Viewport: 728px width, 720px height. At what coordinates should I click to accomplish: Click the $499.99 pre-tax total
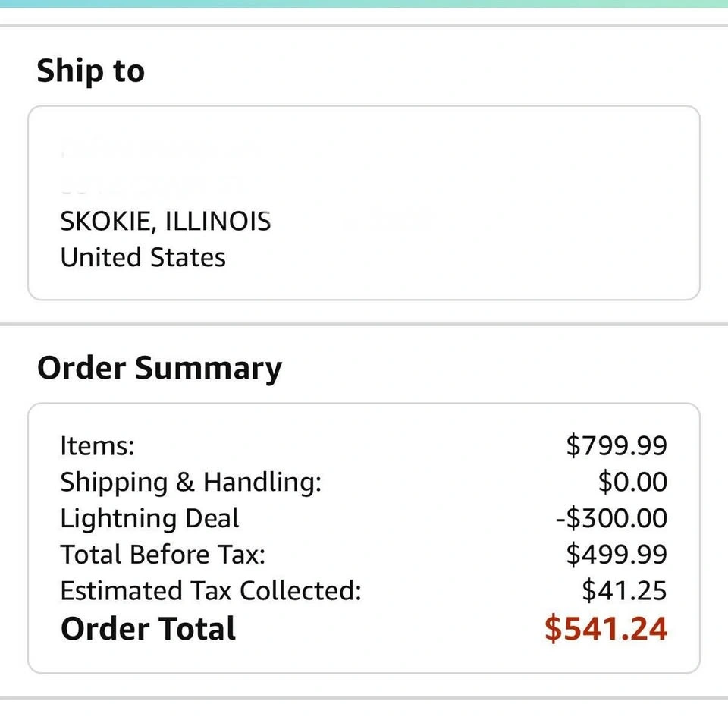(x=616, y=555)
